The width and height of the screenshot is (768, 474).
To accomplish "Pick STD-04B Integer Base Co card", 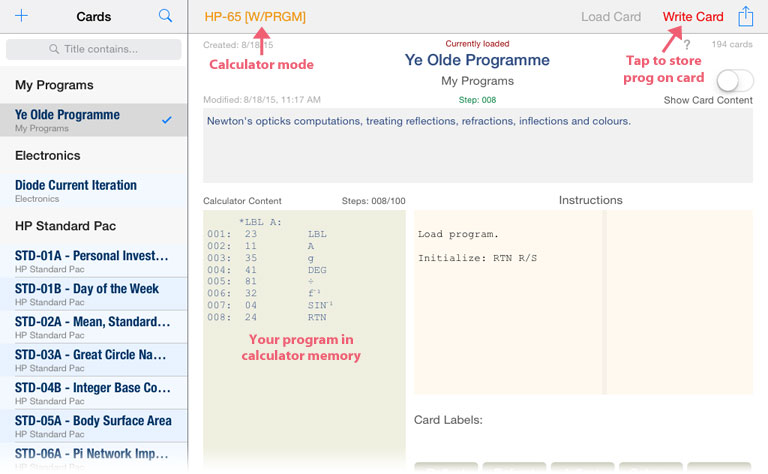I will tap(93, 393).
